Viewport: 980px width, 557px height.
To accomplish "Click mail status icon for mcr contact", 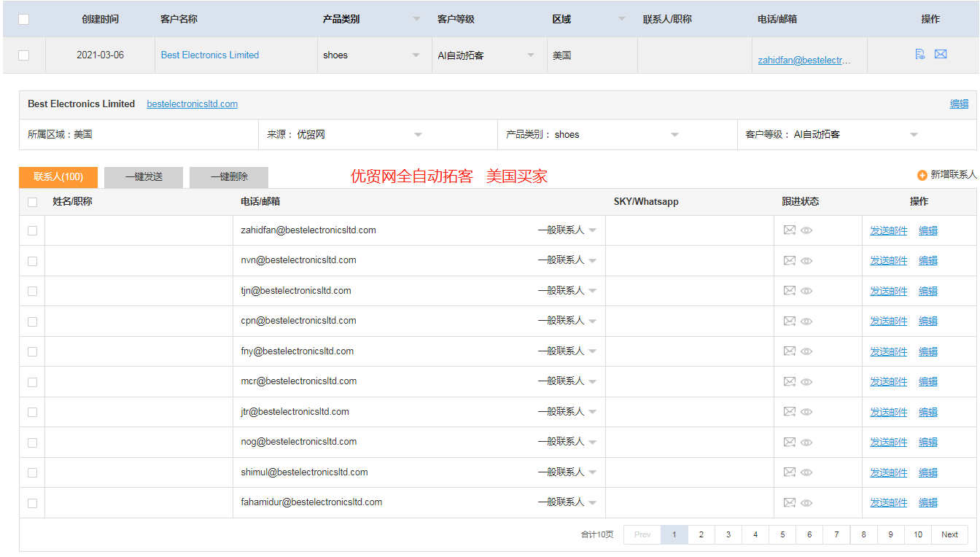I will click(790, 381).
